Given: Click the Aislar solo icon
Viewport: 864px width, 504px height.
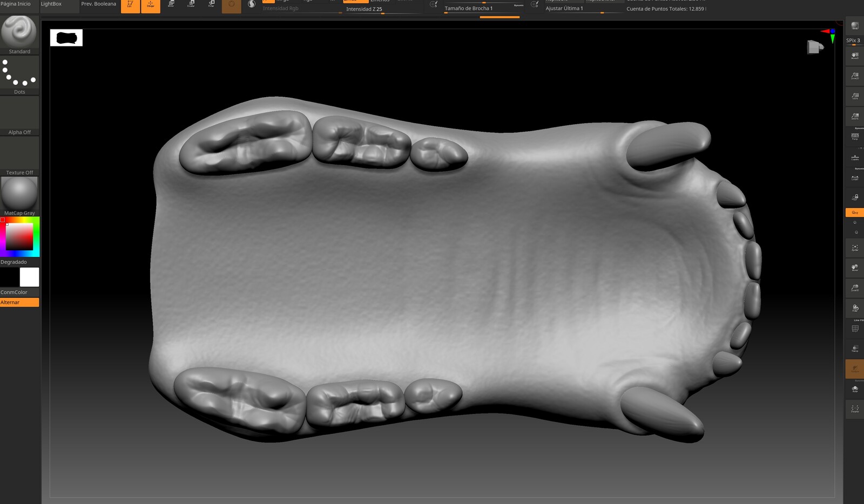Looking at the screenshot, I should (x=855, y=389).
